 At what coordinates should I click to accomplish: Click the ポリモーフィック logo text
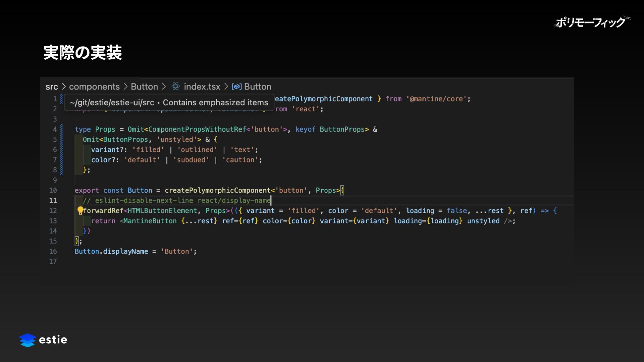tap(591, 22)
